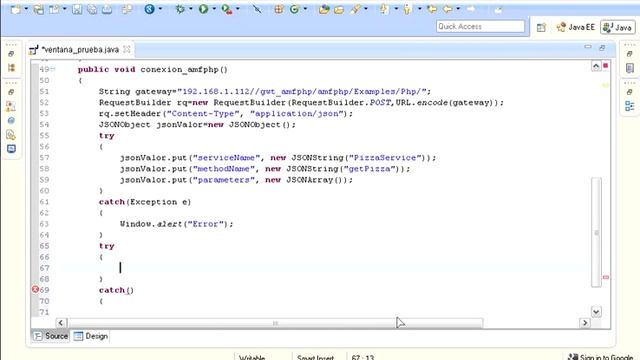Expand the Debug dropdown arrow

[x=191, y=9]
